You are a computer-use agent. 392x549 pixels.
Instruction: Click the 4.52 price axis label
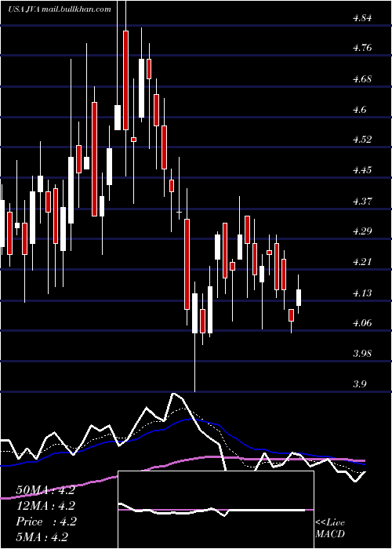click(362, 140)
